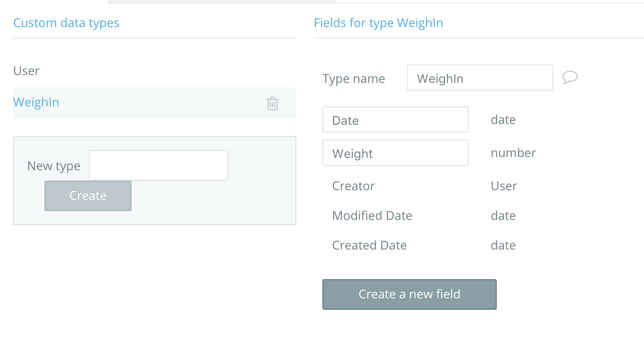Click the date type beside Created Date
The height and width of the screenshot is (342, 644).
point(503,246)
